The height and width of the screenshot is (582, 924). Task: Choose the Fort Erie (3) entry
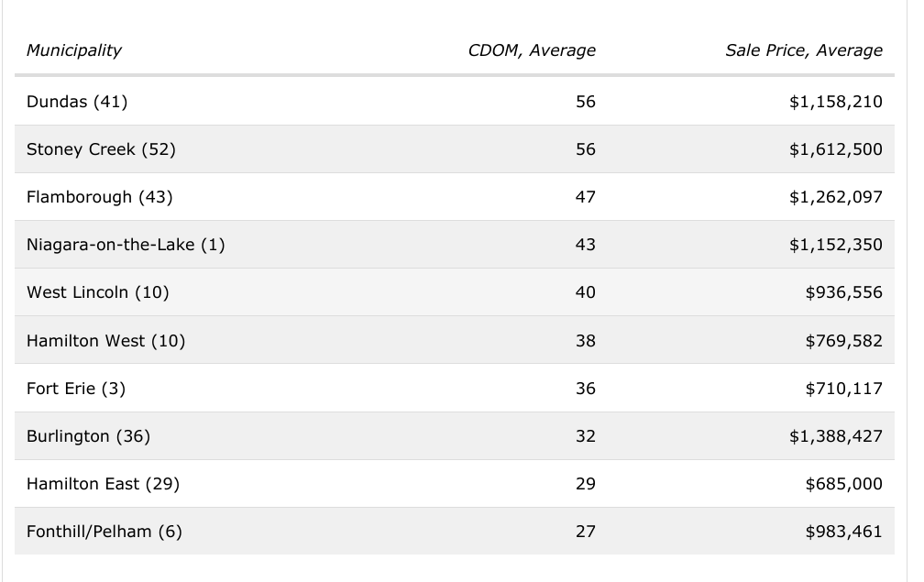(76, 389)
